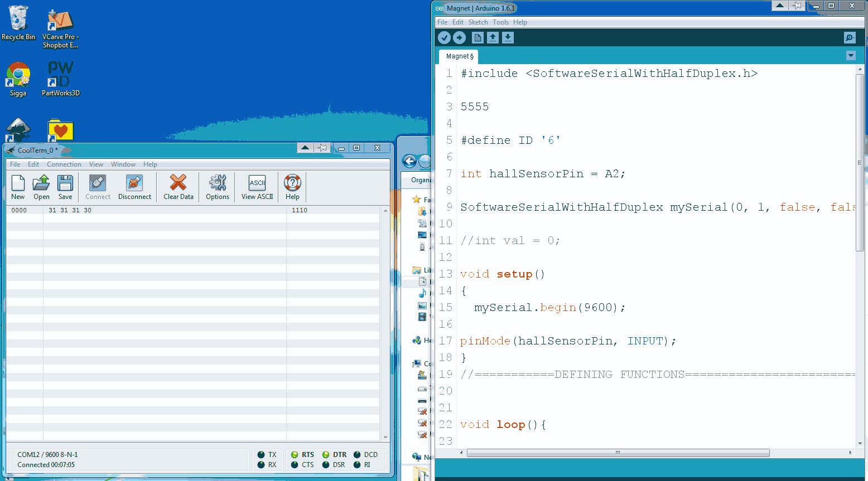Click the "COM12 / 9600 8-N-1" status text

click(x=47, y=455)
